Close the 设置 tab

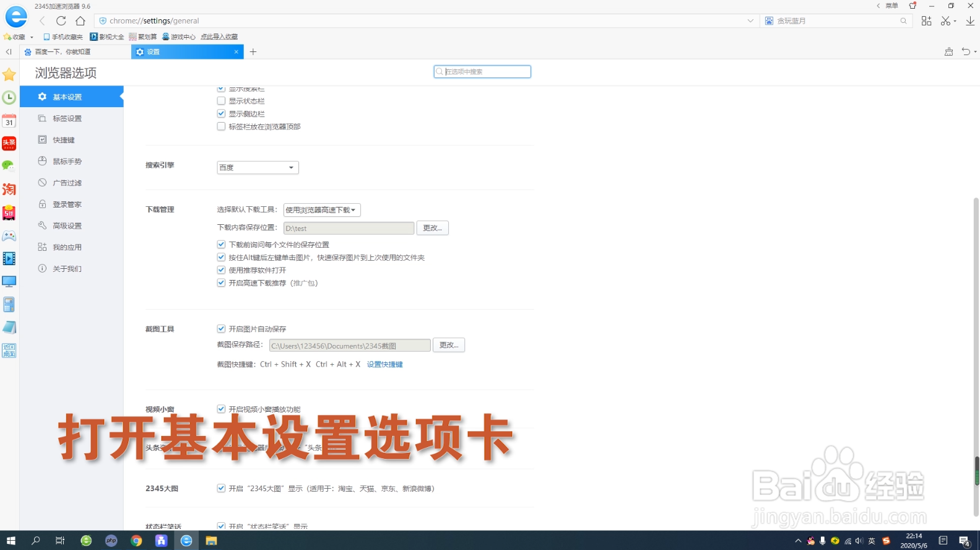pyautogui.click(x=236, y=52)
